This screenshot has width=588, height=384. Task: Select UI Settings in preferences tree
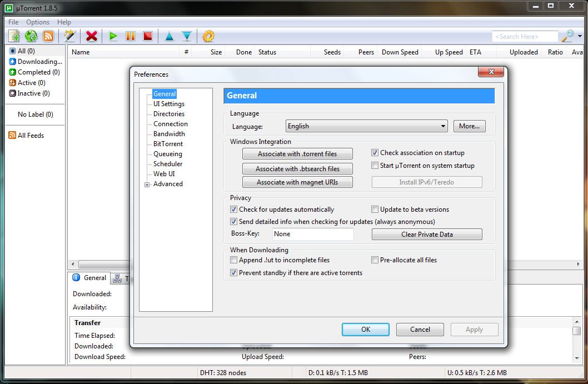pos(169,104)
